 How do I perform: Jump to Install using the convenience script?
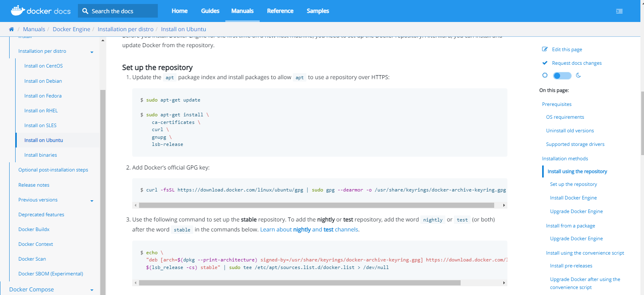[x=585, y=253]
